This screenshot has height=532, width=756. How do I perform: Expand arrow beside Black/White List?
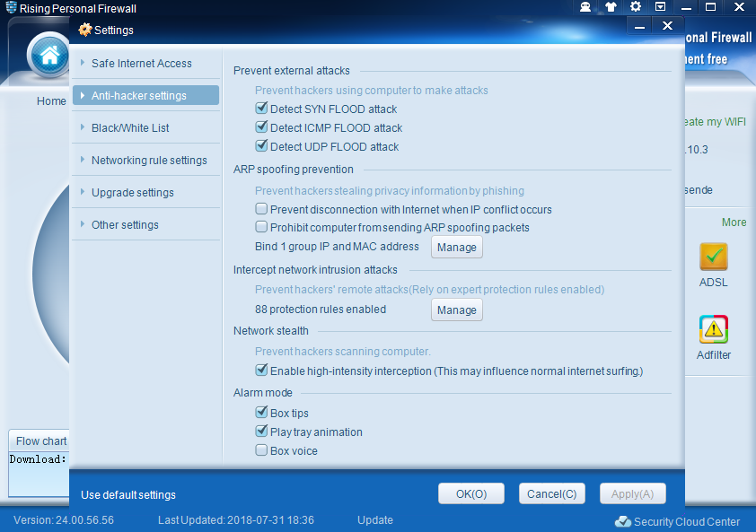(x=83, y=127)
